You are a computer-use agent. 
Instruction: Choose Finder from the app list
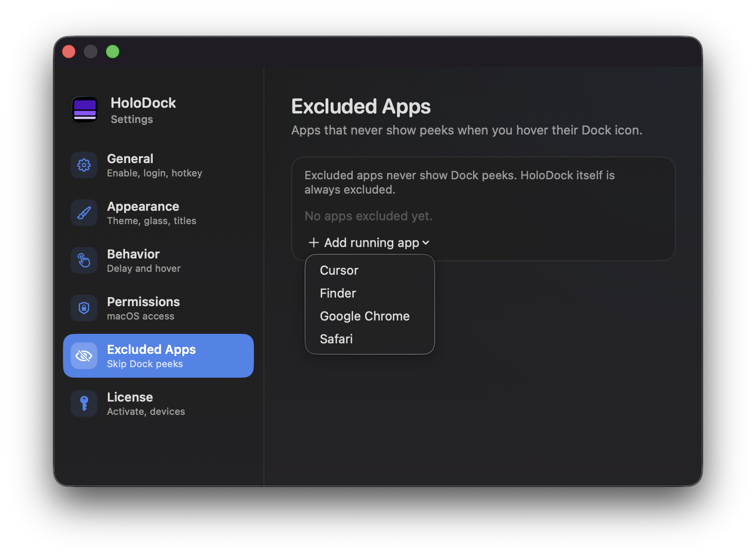click(370, 293)
